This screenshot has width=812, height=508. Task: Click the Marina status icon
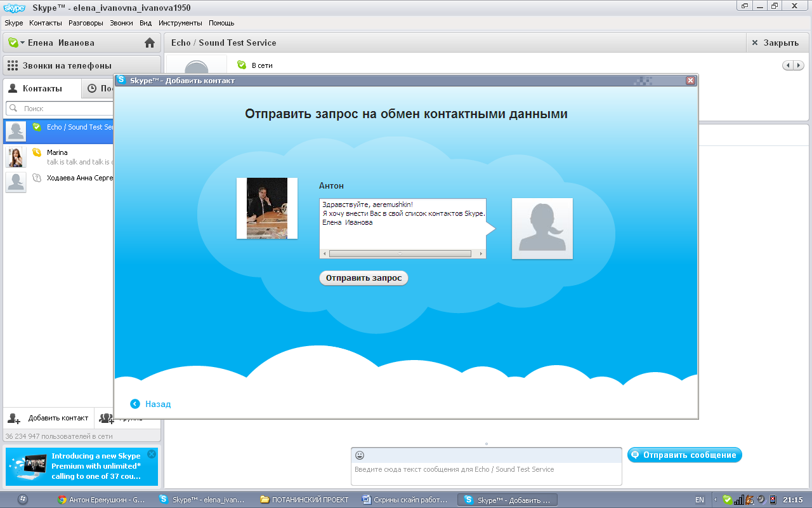(x=36, y=152)
